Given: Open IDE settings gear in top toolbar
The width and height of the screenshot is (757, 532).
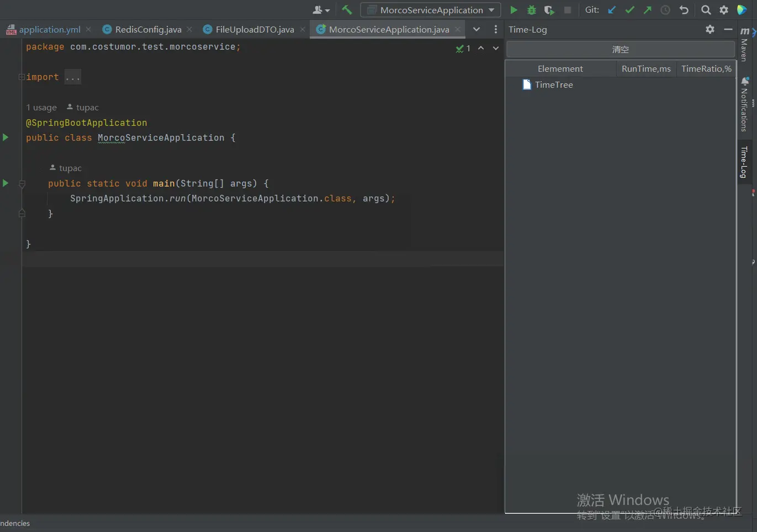Looking at the screenshot, I should point(724,10).
